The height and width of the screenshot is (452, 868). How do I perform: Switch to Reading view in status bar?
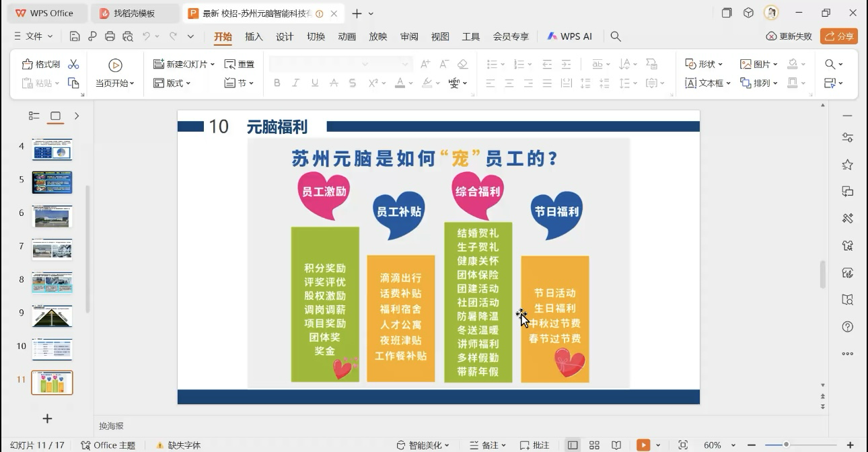616,445
